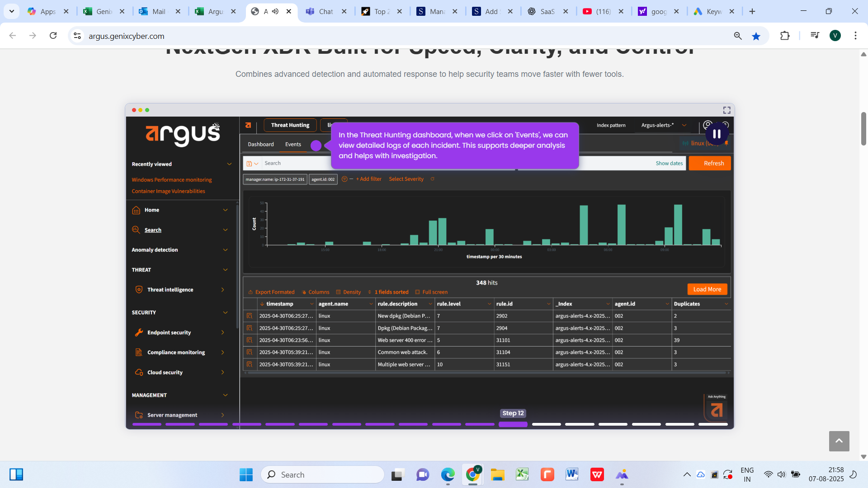Open details for the rule 2904 row
This screenshot has height=488, width=868.
coord(250,328)
